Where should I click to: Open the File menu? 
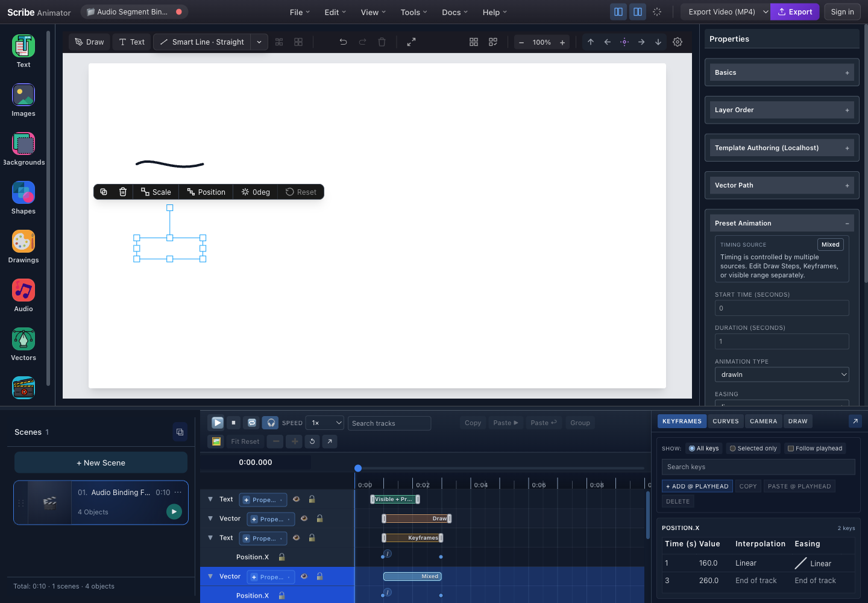(x=300, y=12)
